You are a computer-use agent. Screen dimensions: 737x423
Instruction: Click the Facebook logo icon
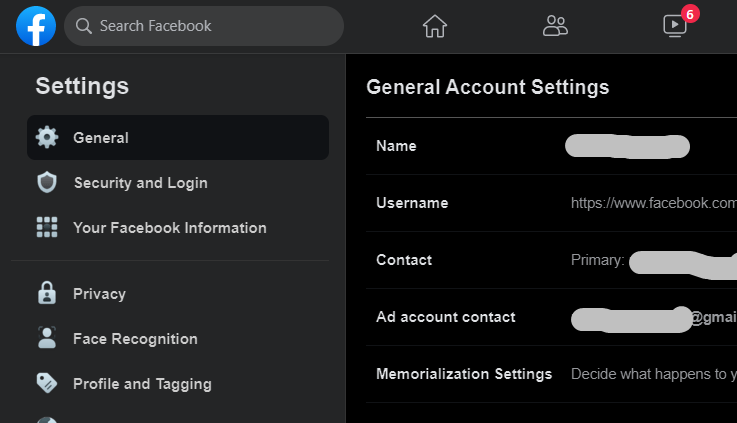(36, 26)
